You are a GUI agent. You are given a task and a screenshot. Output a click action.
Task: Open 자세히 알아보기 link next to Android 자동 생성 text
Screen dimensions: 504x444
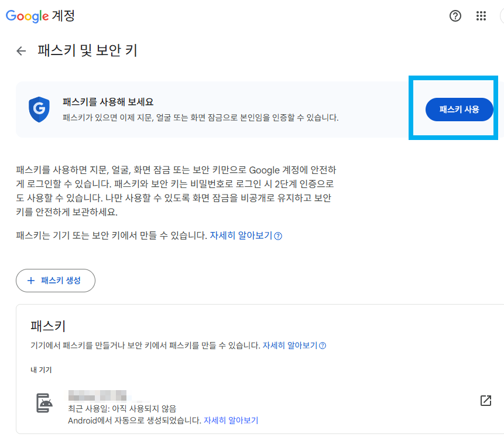pos(231,420)
